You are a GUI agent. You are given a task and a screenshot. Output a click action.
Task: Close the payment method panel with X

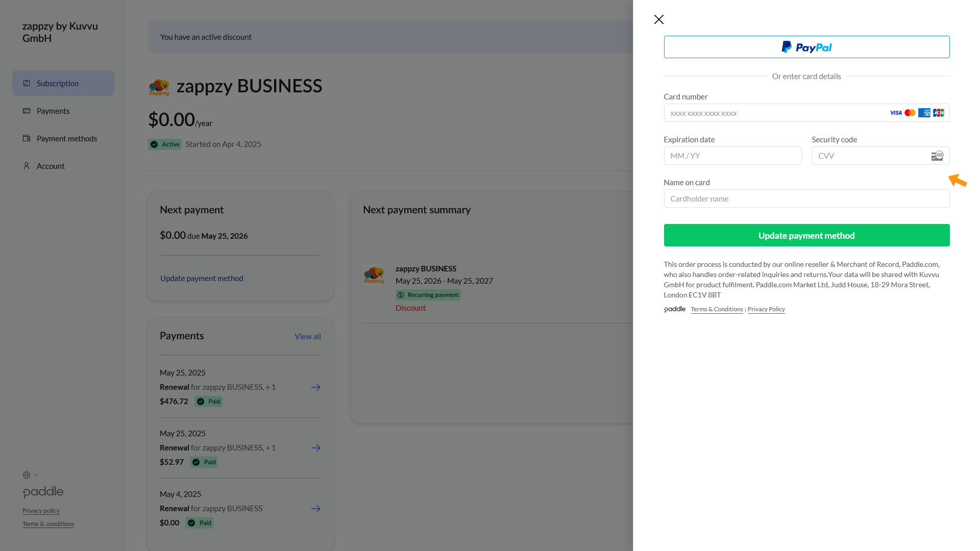[658, 19]
